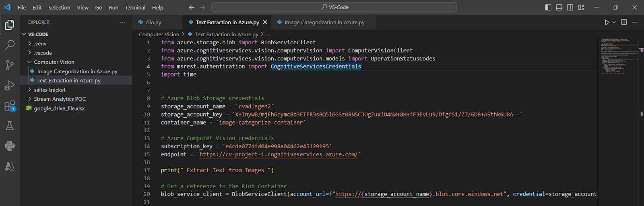The width and height of the screenshot is (644, 206).
Task: Open the Go menu
Action: click(99, 7)
